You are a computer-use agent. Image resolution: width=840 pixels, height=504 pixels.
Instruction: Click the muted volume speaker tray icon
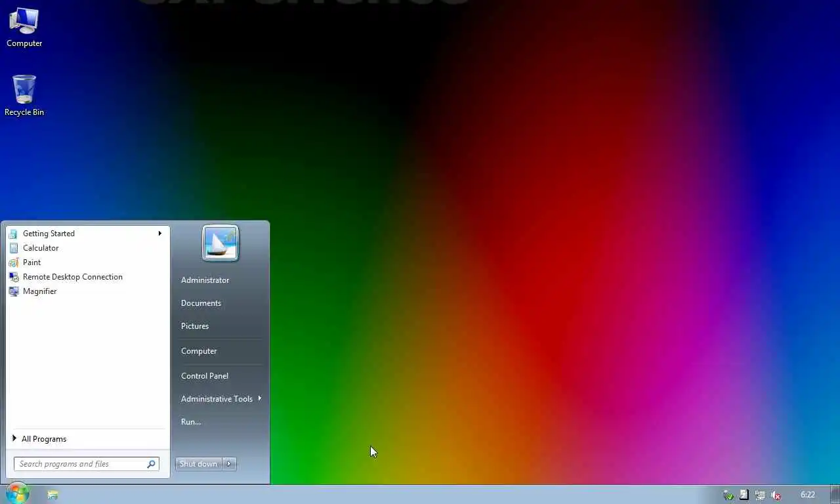(776, 495)
